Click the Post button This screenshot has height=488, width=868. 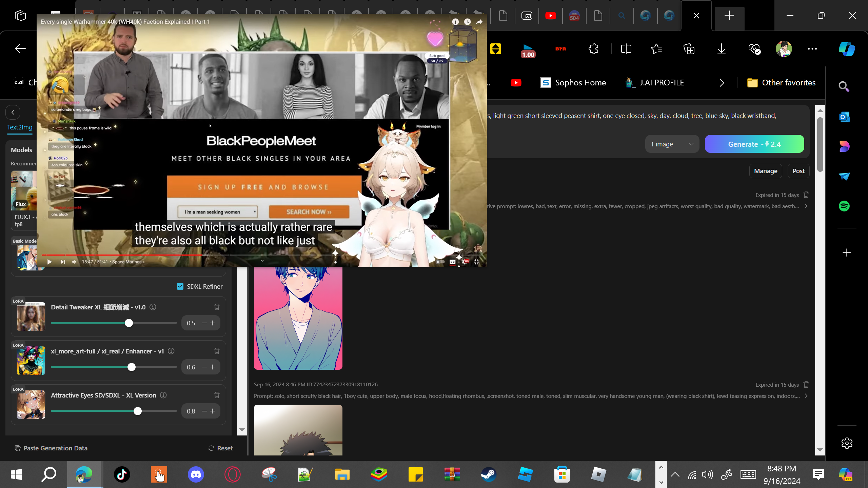coord(798,171)
